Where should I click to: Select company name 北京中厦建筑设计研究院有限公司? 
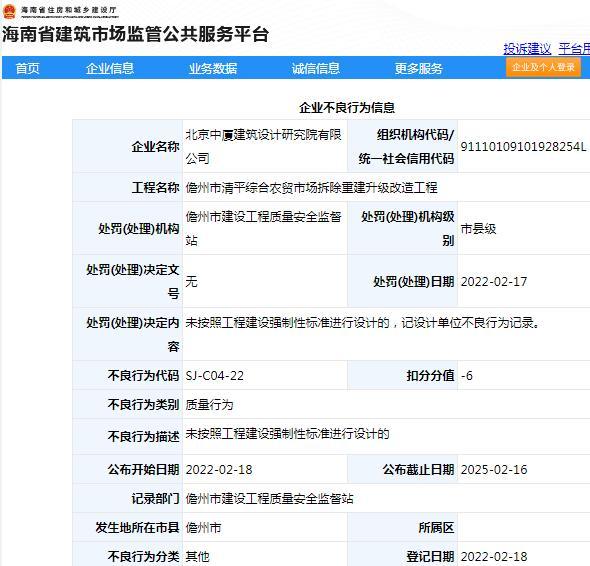[x=263, y=146]
